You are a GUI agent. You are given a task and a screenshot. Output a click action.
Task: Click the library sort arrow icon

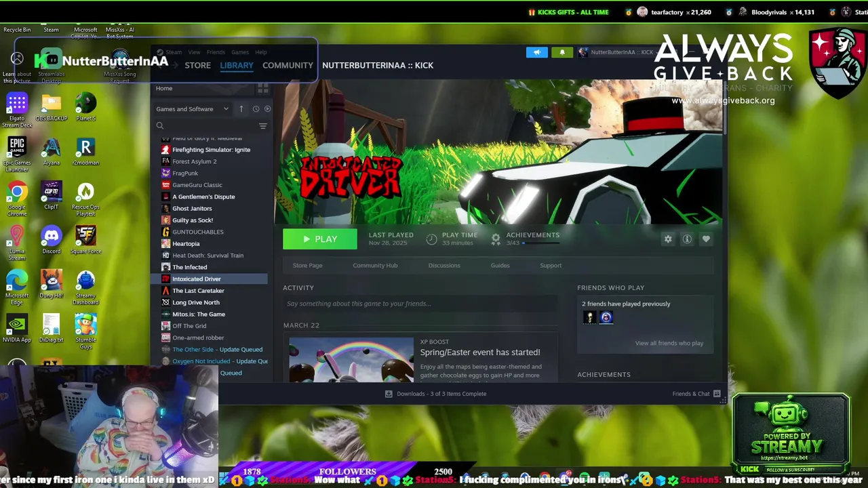click(241, 108)
